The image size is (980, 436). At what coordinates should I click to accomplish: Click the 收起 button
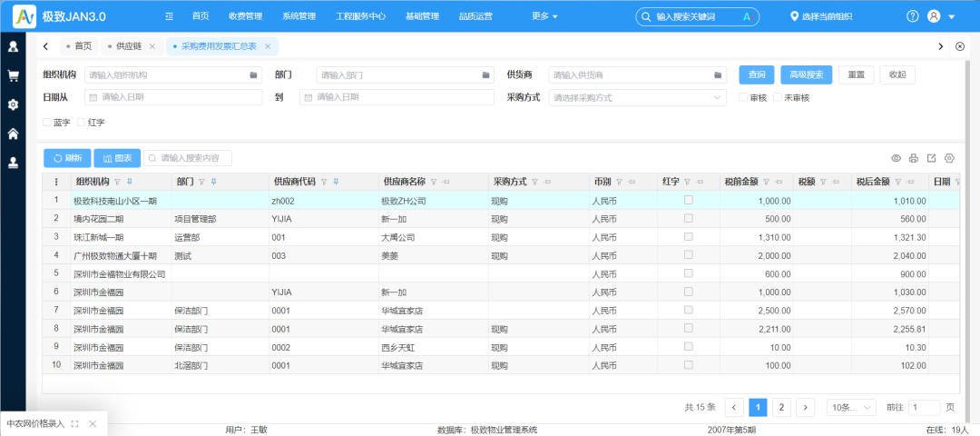tap(897, 74)
